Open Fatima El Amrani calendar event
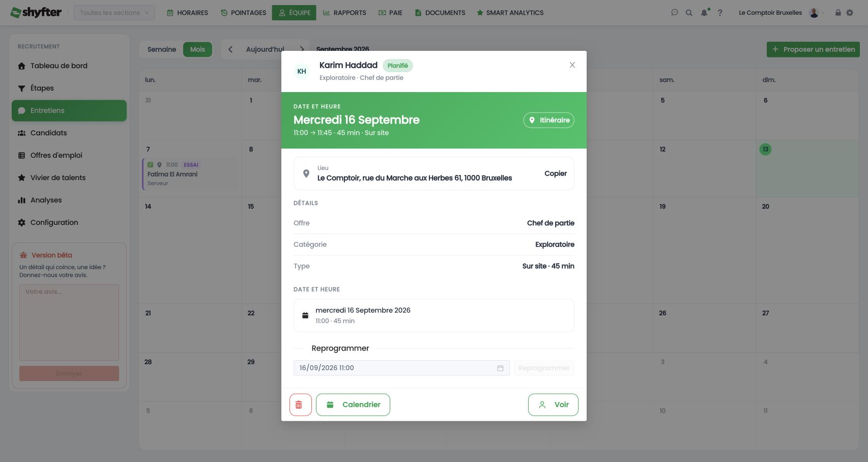Screen dimensions: 868x462 pyautogui.click(x=190, y=174)
